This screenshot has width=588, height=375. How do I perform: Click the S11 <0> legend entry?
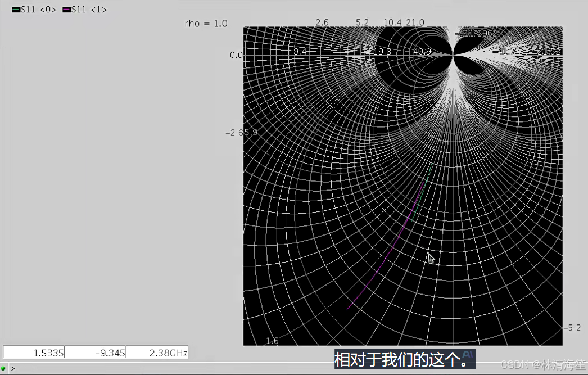tap(34, 10)
